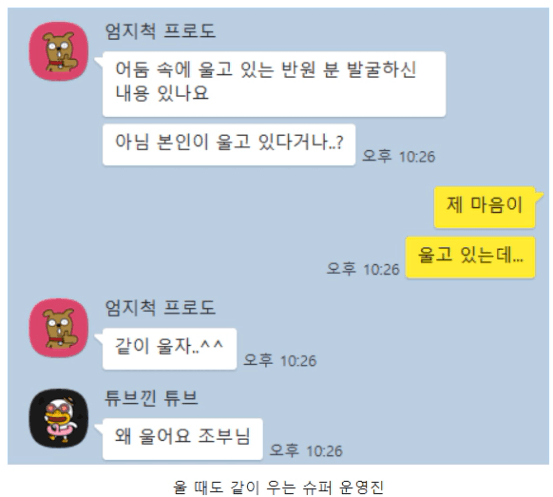Screen dimensions: 553x497
Task: Select the message 같이 울자..^^
Action: [169, 349]
